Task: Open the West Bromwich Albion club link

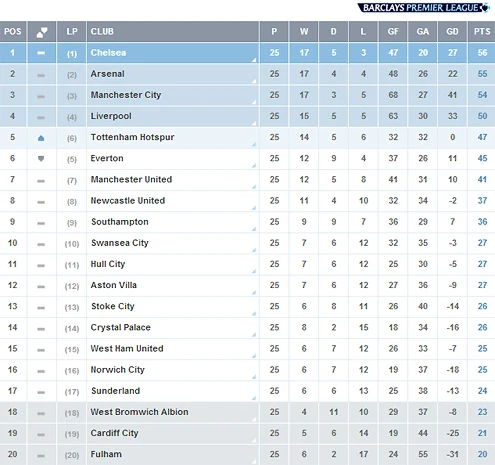Action: (x=139, y=412)
